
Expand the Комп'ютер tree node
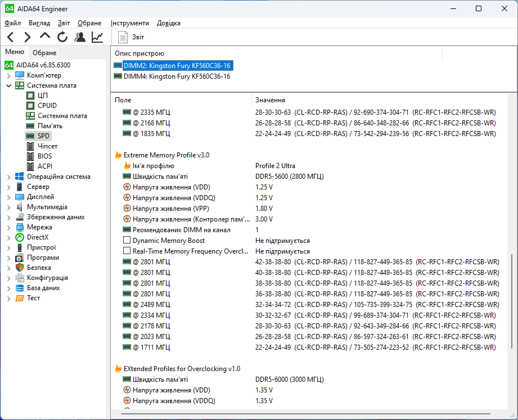pos(9,75)
